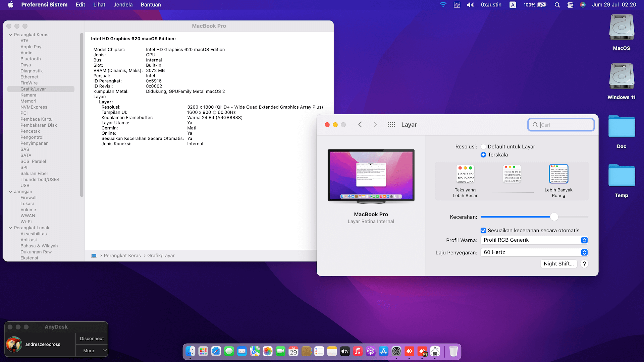Screen dimensions: 644x362
Task: Select the 'Doc' folder on desktop
Action: [x=622, y=132]
